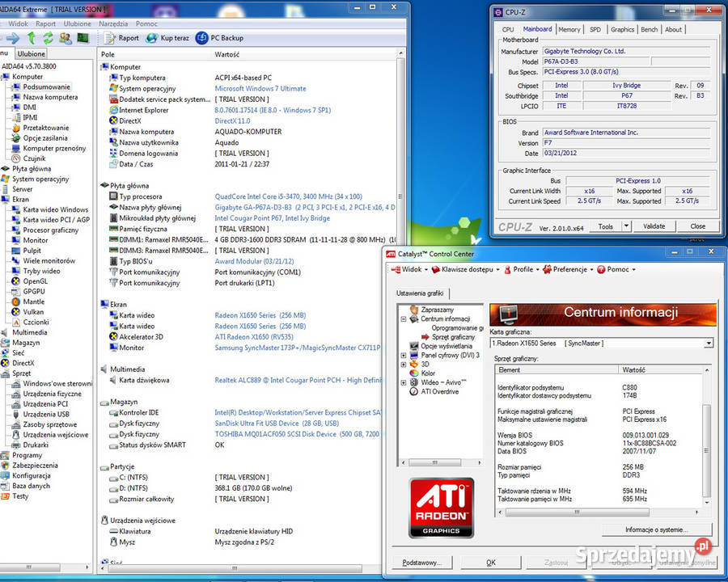Click the Tools button in CPU-Z
This screenshot has height=582, width=728.
(605, 226)
